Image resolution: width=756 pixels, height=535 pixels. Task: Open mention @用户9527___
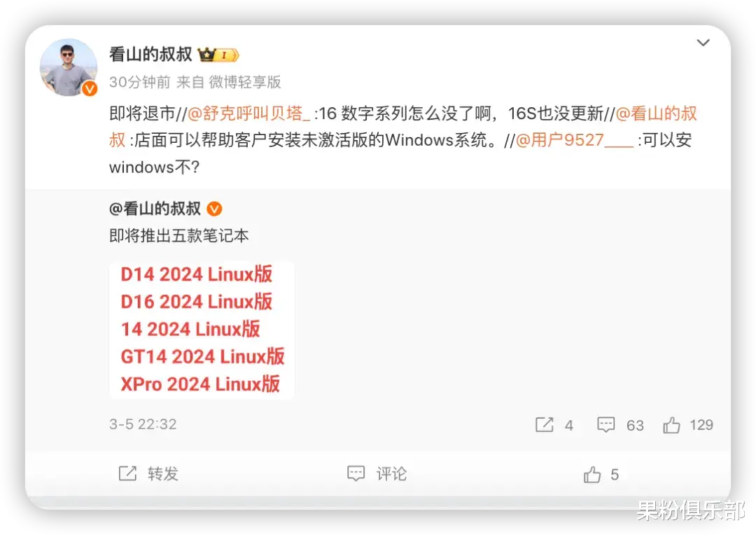pos(574,140)
